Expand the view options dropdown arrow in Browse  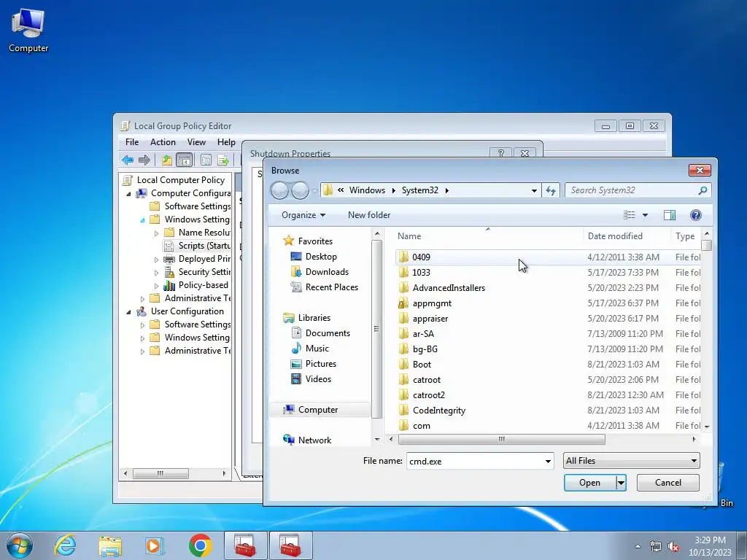tap(645, 215)
